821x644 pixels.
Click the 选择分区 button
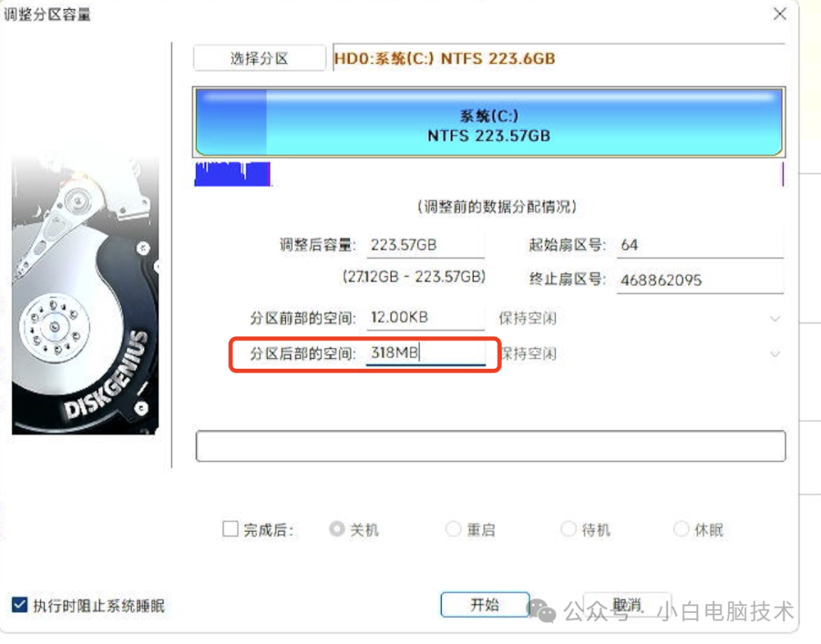pos(259,58)
